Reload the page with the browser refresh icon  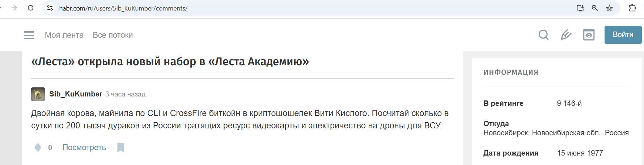(x=31, y=8)
